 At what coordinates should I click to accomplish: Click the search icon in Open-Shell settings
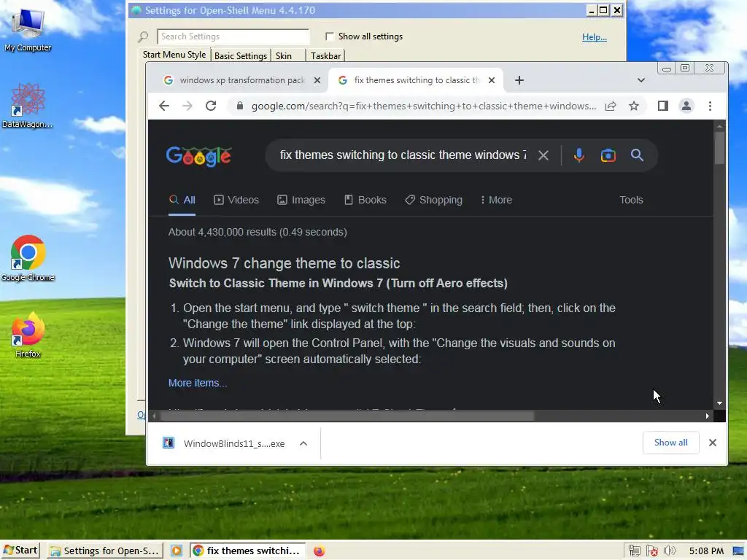(x=143, y=36)
